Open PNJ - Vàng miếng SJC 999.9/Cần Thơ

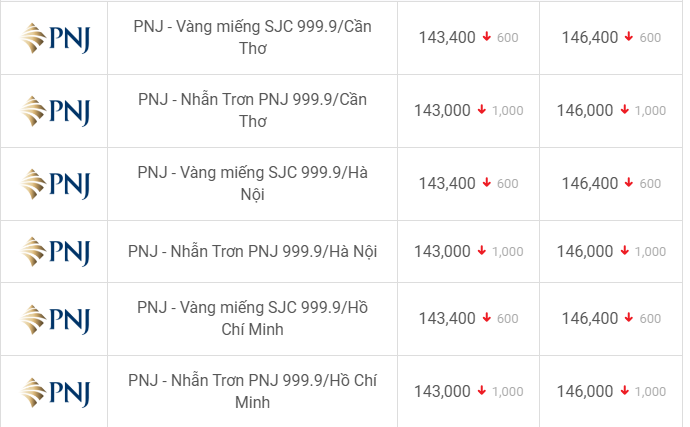point(253,37)
